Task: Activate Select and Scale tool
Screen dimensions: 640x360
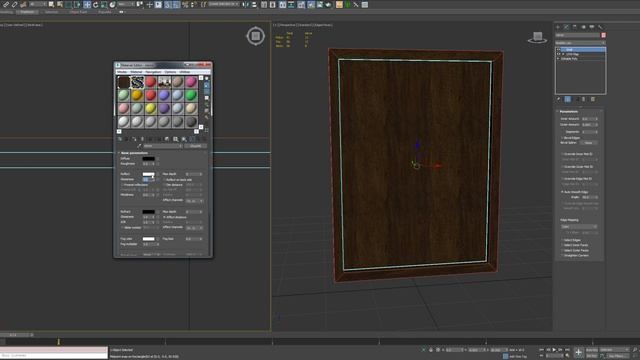Action: pos(104,4)
